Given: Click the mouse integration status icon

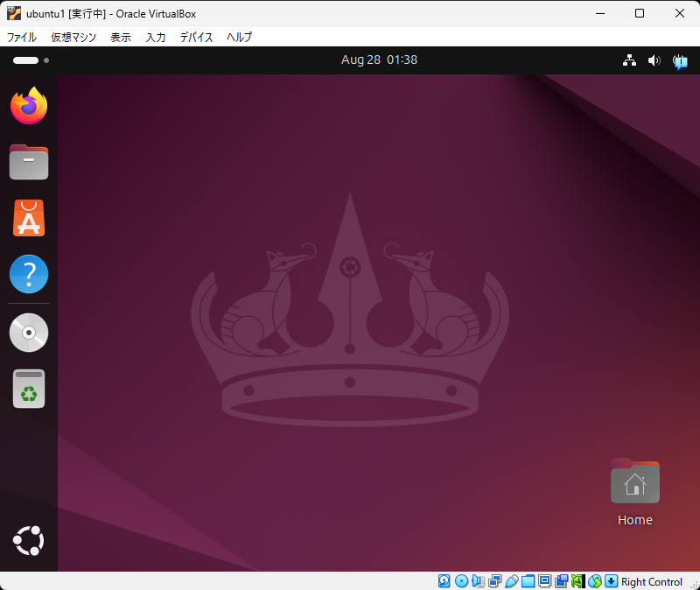Looking at the screenshot, I should point(595,581).
